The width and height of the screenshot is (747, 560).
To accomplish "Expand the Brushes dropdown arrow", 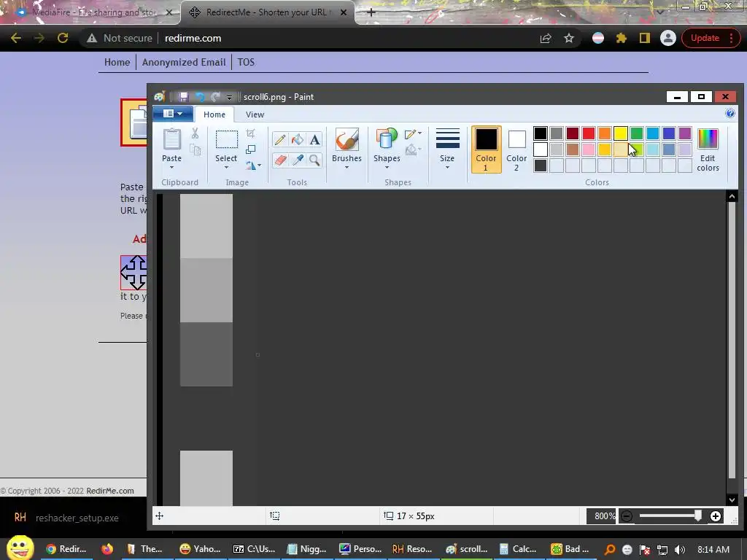I will (347, 168).
